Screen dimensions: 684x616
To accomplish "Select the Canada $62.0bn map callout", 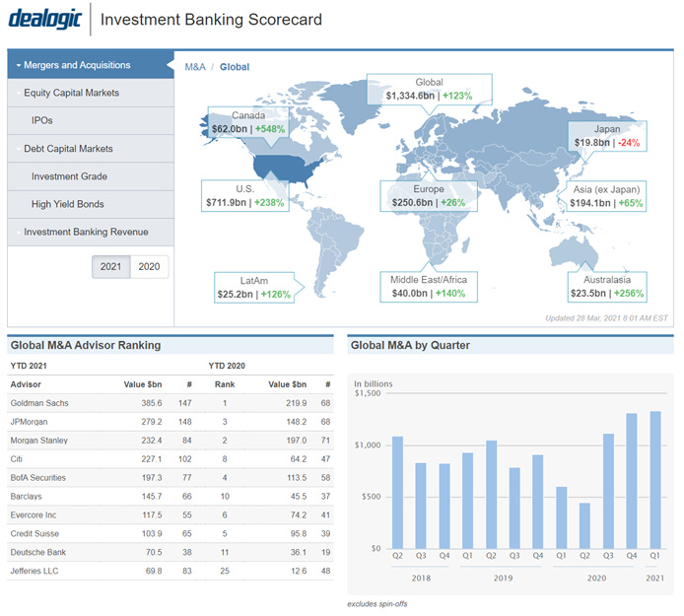I will click(x=248, y=122).
